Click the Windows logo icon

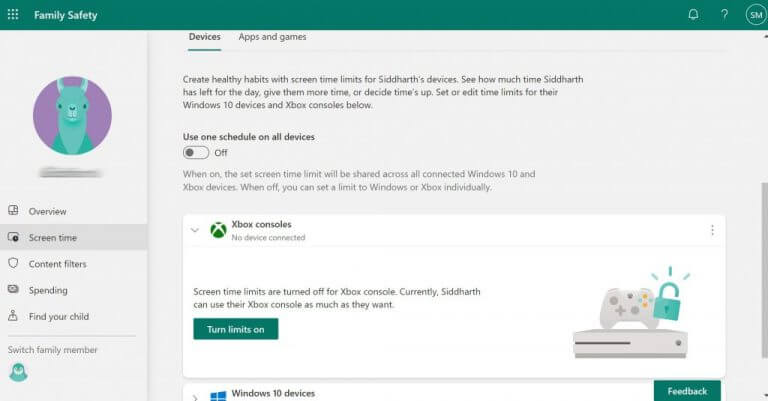pos(218,396)
